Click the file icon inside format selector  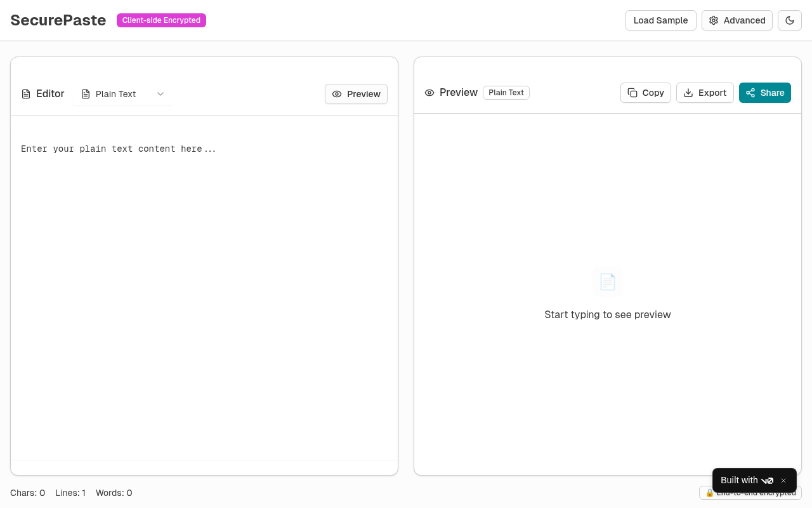pyautogui.click(x=86, y=94)
